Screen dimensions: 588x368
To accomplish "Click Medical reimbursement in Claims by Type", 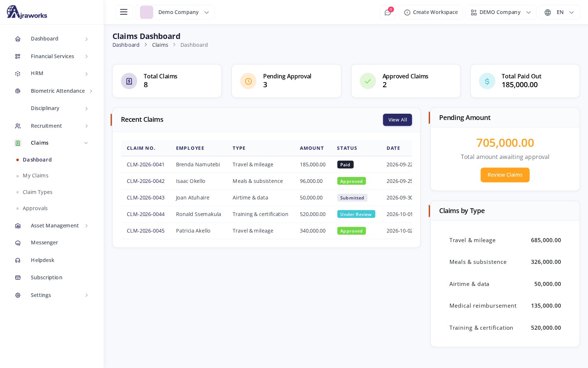I will pos(483,306).
